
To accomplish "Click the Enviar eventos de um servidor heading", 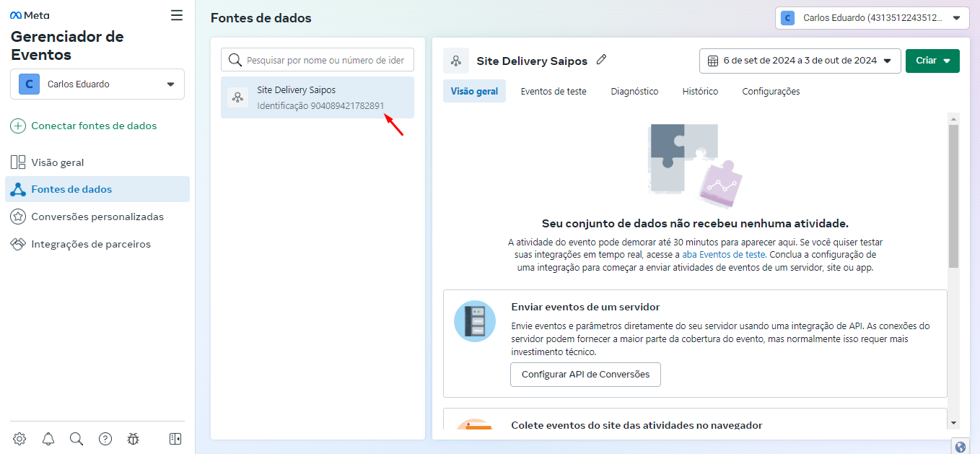I will point(585,307).
